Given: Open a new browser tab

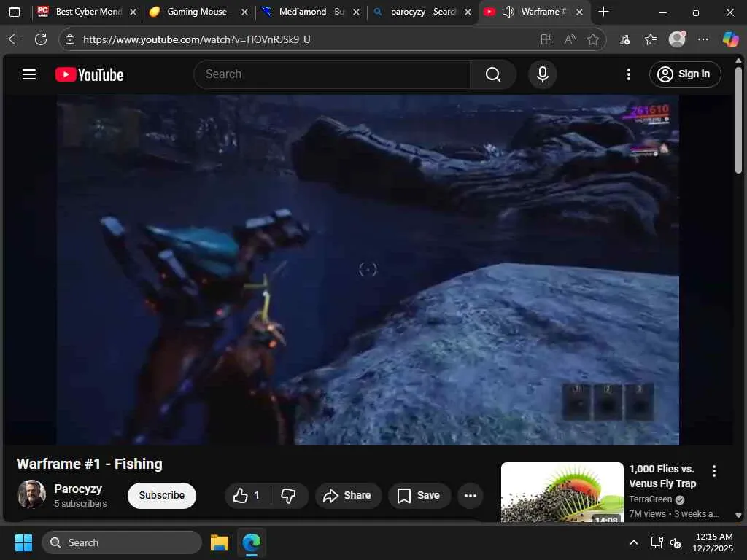Looking at the screenshot, I should tap(603, 12).
